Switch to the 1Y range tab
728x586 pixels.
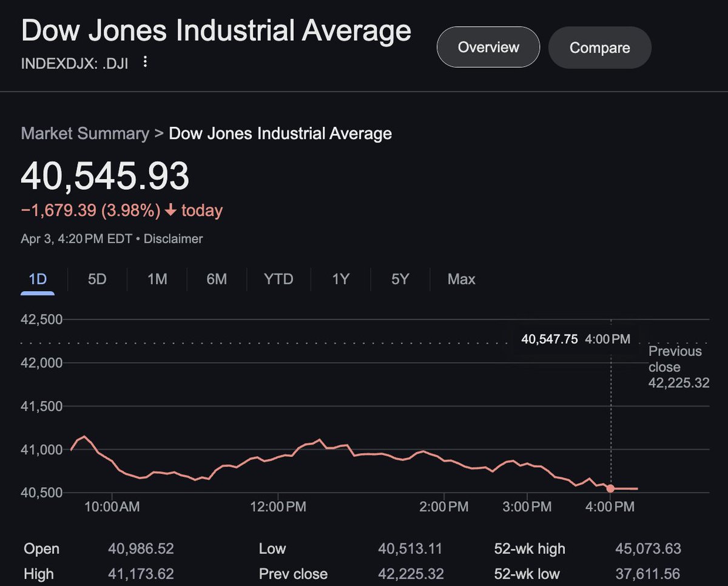(341, 280)
